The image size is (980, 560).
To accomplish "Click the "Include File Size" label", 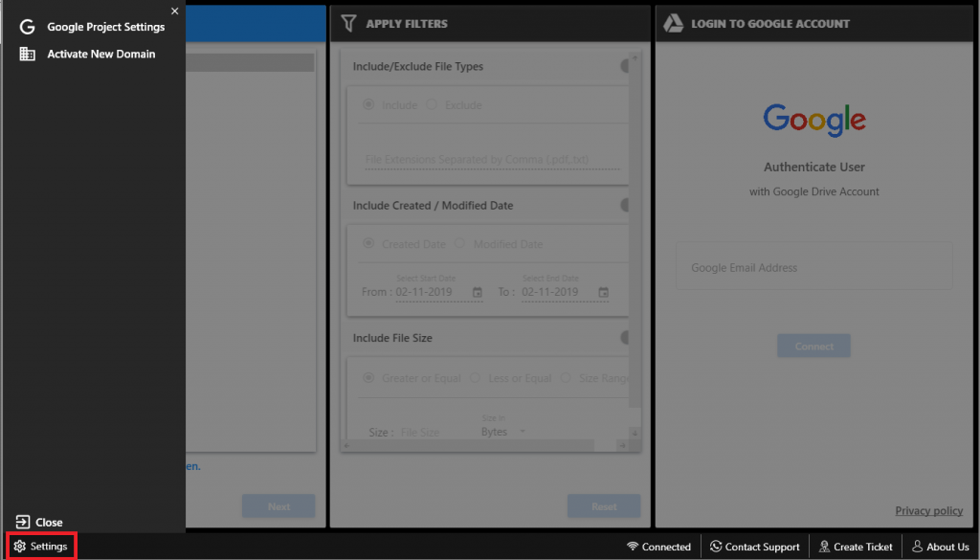I will point(392,338).
